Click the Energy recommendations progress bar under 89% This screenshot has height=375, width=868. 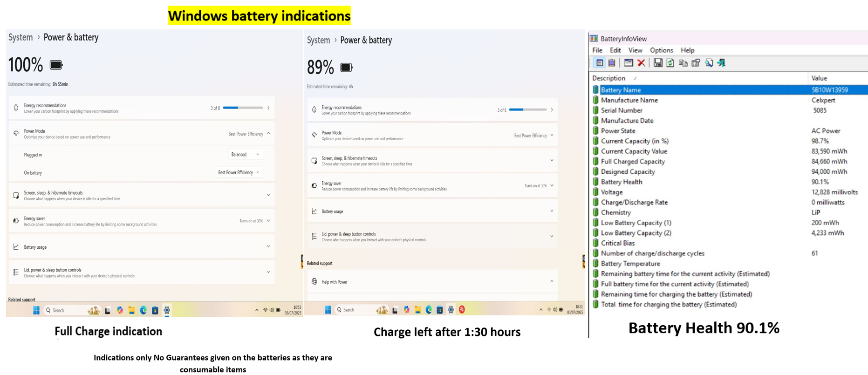[528, 110]
